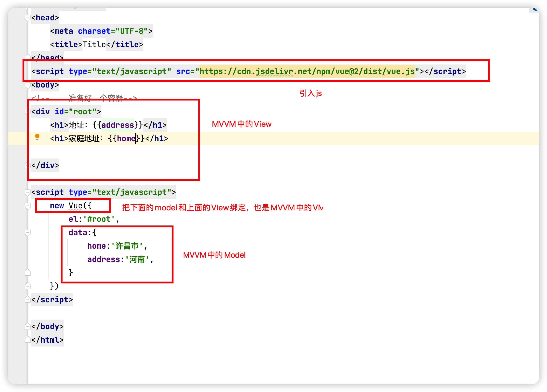Click fold end marker beside </script>

coord(28,299)
